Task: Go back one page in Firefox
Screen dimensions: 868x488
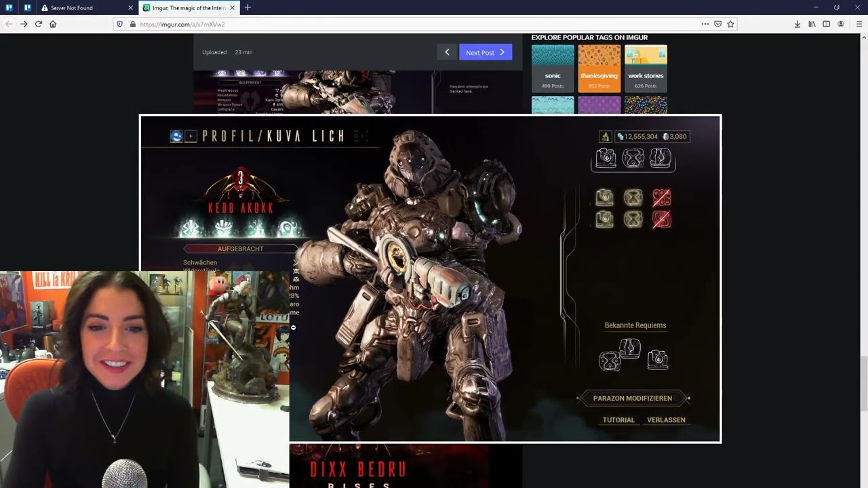Action: coord(9,24)
